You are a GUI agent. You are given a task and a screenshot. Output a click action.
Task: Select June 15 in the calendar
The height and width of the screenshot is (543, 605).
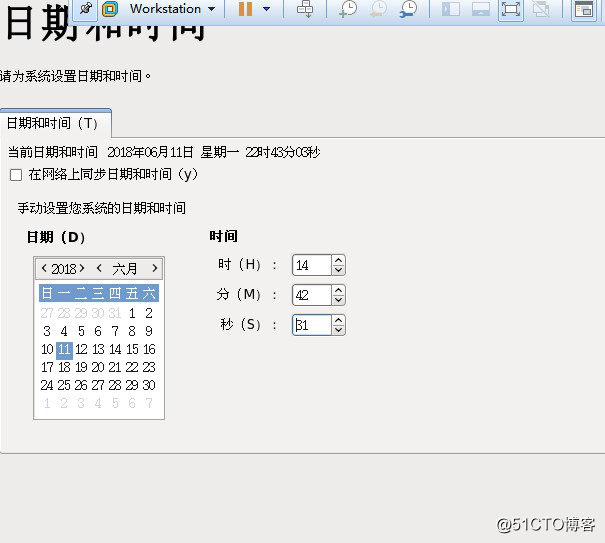point(132,349)
